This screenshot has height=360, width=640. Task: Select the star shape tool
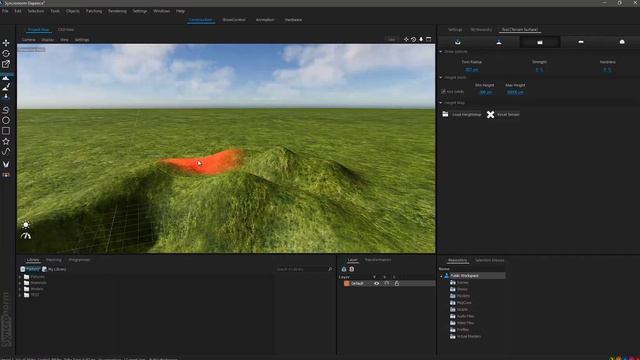(x=6, y=142)
